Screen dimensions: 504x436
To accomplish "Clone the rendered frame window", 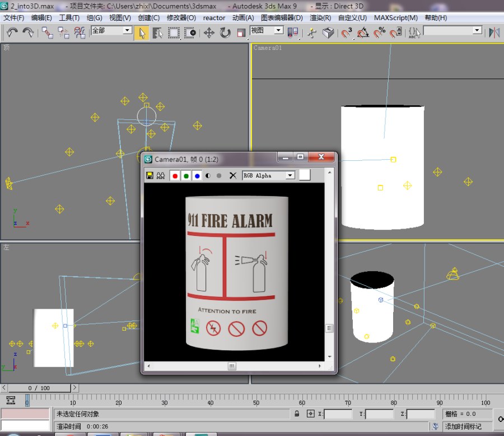I will (161, 175).
